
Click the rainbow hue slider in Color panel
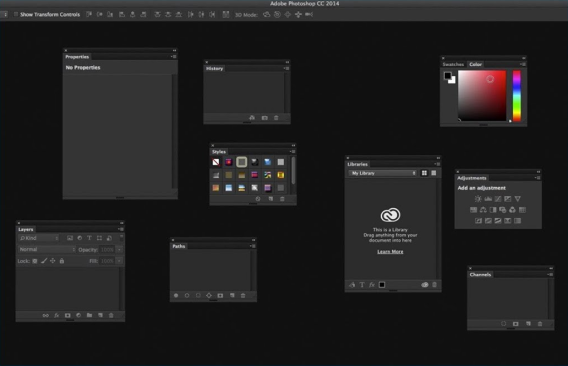(x=517, y=96)
